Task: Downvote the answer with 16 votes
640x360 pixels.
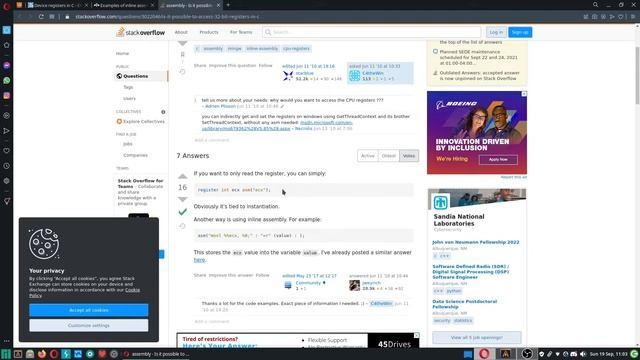Action: [182, 199]
